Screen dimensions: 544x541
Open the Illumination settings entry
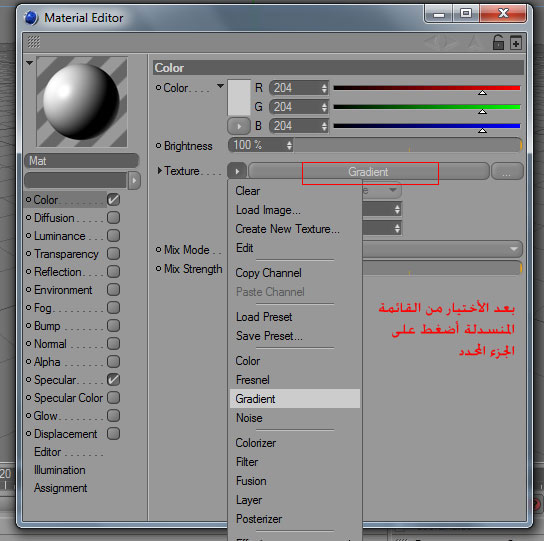[x=60, y=470]
